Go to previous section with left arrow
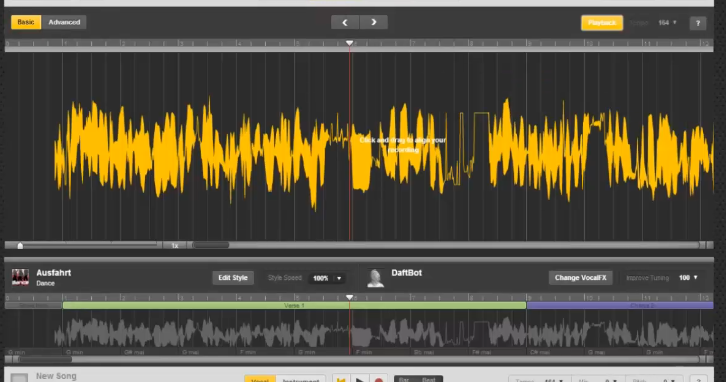726x382 pixels. tap(344, 22)
